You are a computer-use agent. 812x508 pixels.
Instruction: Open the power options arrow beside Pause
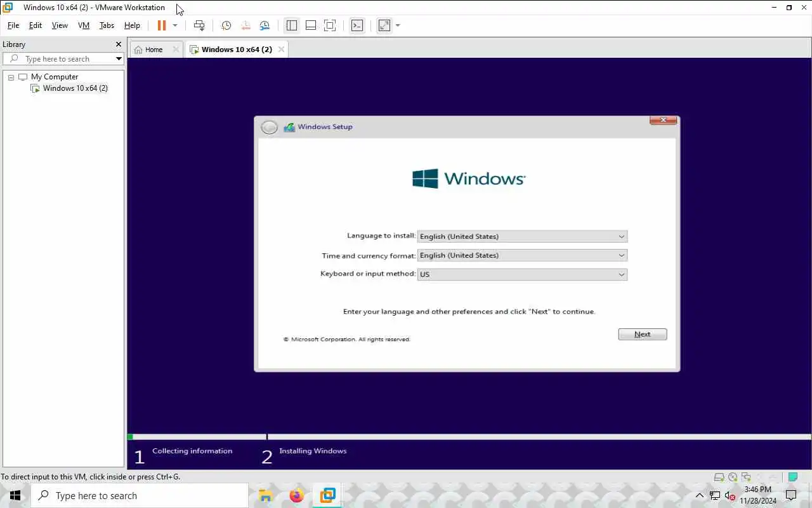pos(175,25)
